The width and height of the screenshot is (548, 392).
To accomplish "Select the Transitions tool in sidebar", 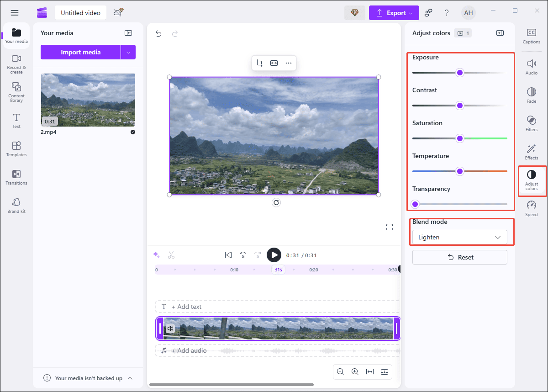I will click(16, 177).
